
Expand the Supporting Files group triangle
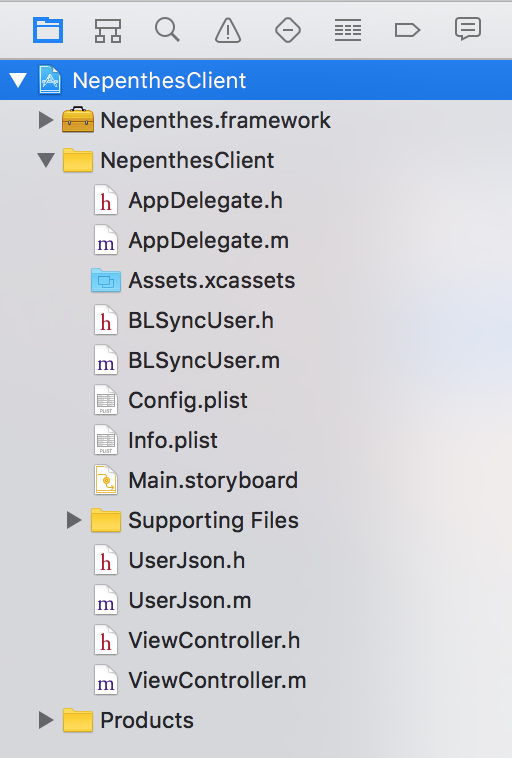coord(73,520)
